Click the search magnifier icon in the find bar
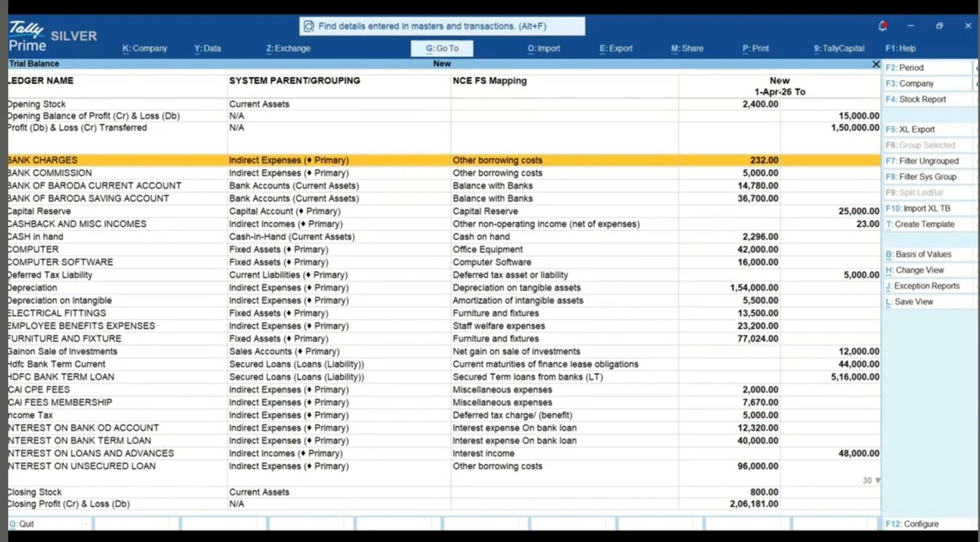 [x=309, y=26]
